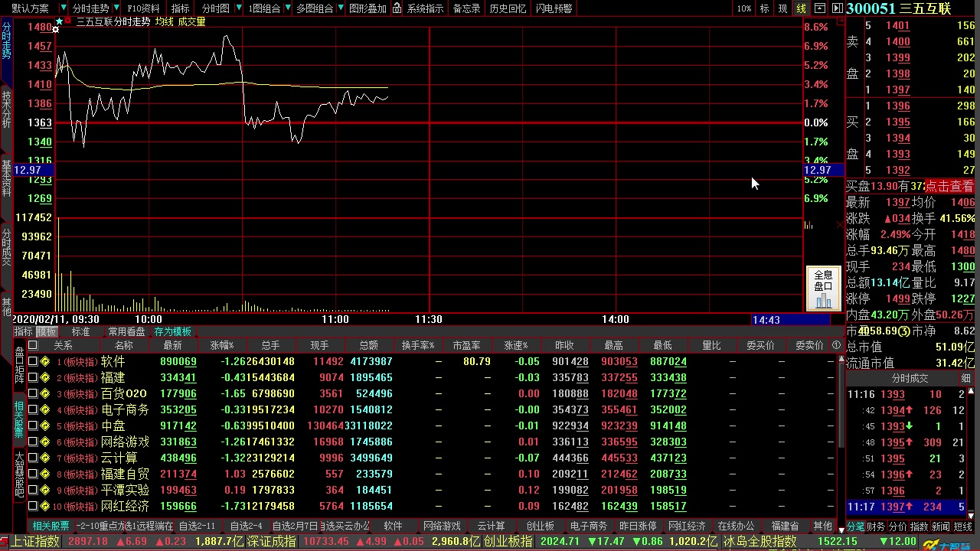Click the small panel icon left of 300051
980x551 pixels.
836,8
